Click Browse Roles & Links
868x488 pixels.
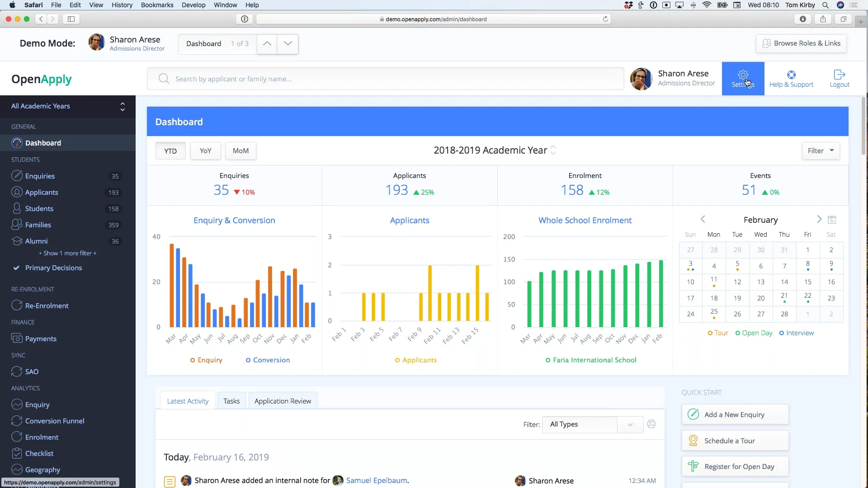click(801, 43)
